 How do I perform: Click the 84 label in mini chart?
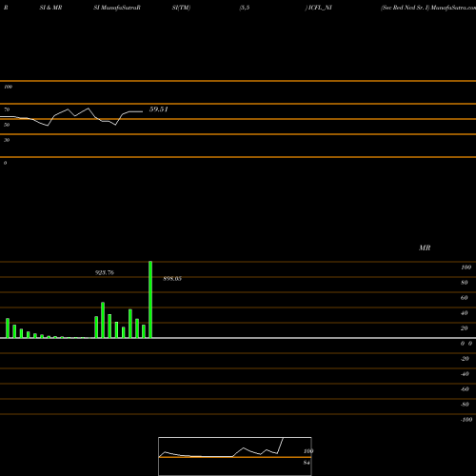[x=307, y=463]
